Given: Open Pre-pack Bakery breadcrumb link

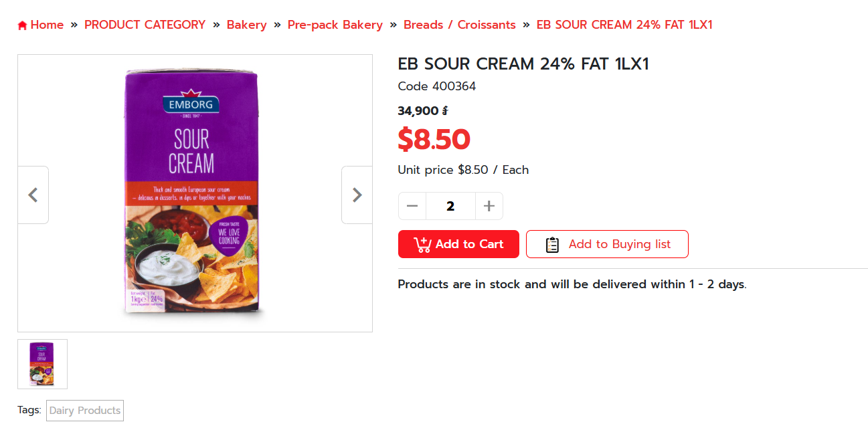Looking at the screenshot, I should pyautogui.click(x=335, y=25).
